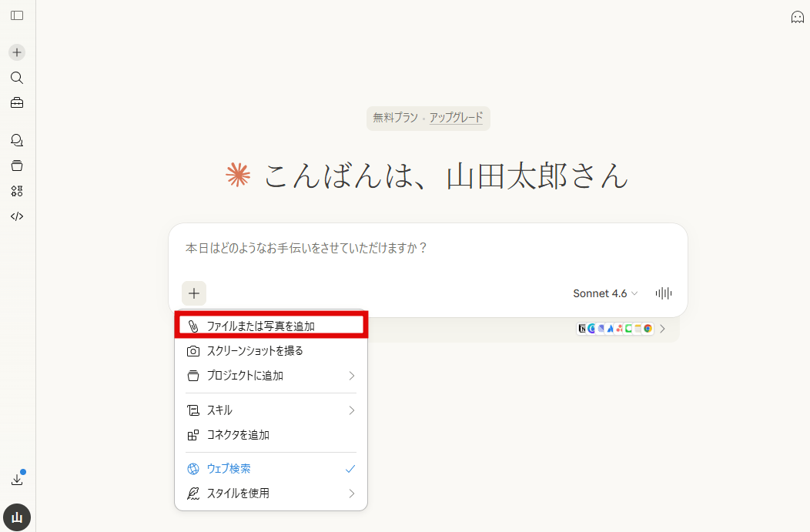Open the Google Drive connector icon
The image size is (810, 532).
pos(636,328)
